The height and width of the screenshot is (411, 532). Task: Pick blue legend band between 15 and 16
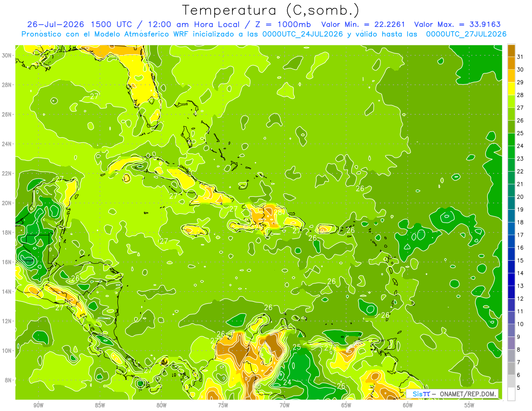click(x=511, y=254)
